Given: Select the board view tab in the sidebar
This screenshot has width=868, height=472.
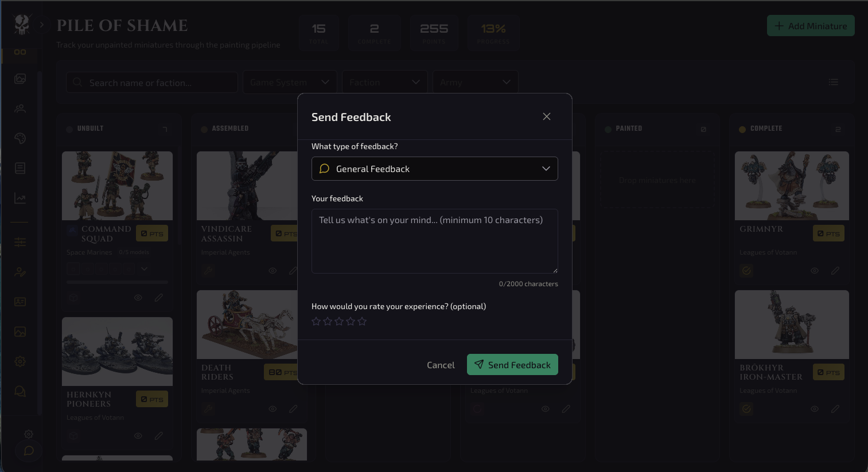Looking at the screenshot, I should tap(20, 52).
